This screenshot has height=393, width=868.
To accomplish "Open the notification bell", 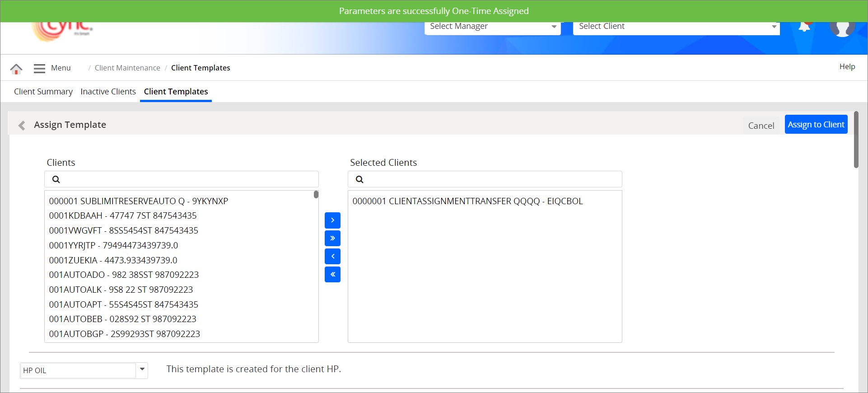I will coord(804,27).
